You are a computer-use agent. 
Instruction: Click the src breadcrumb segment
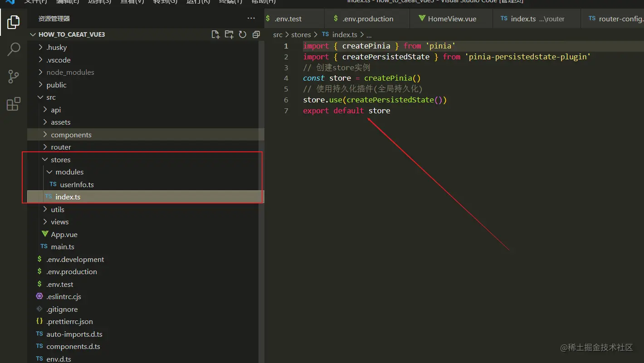coord(278,34)
